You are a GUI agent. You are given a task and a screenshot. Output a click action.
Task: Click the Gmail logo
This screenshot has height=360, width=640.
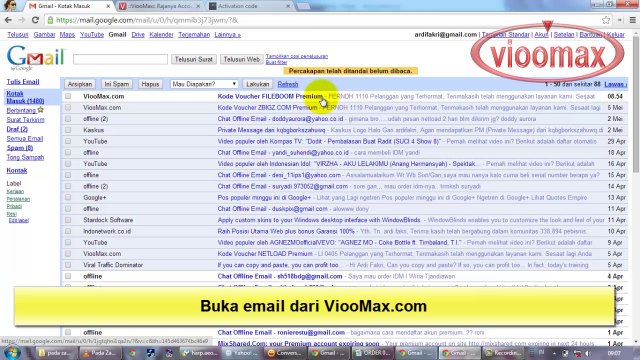36,58
